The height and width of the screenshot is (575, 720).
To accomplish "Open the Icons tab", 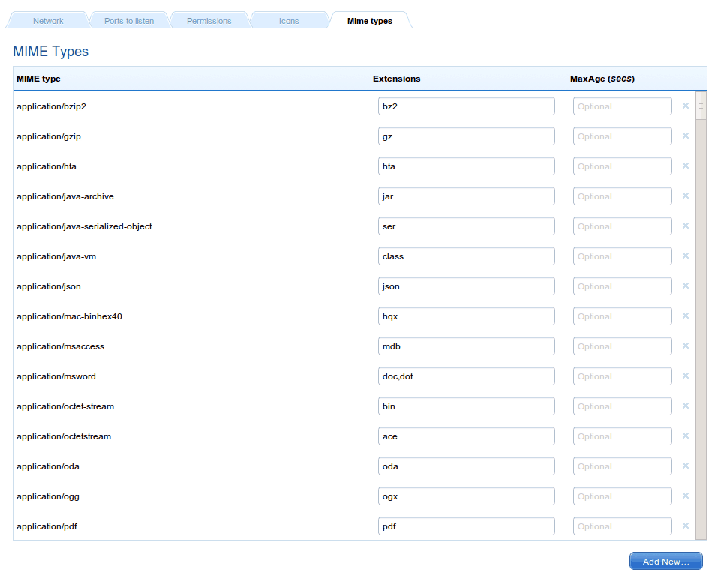I will 289,20.
